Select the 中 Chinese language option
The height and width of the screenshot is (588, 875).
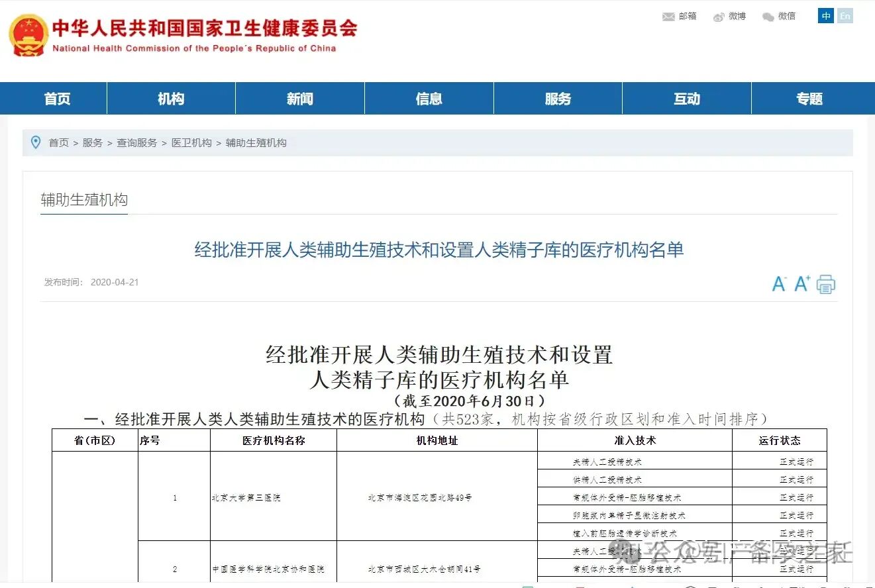click(x=825, y=16)
